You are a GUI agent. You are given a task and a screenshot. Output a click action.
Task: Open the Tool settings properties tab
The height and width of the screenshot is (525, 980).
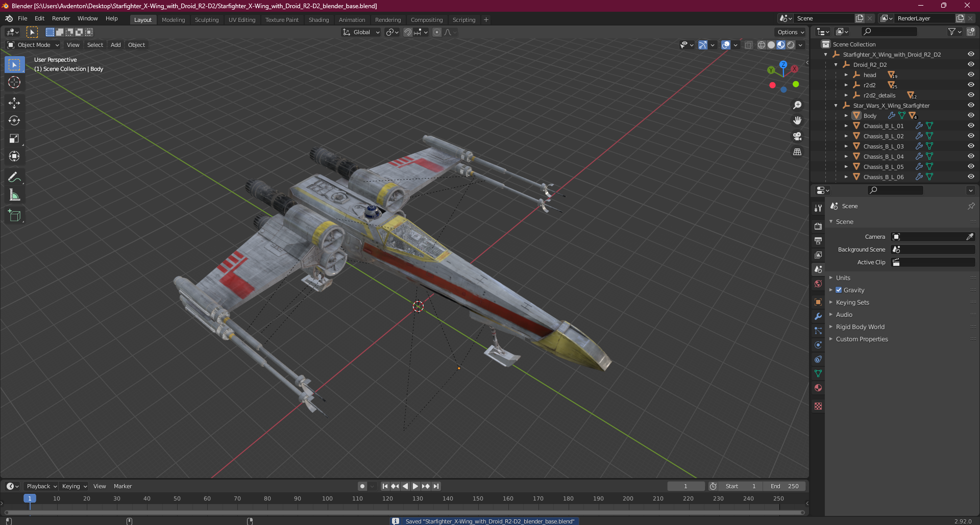click(818, 208)
